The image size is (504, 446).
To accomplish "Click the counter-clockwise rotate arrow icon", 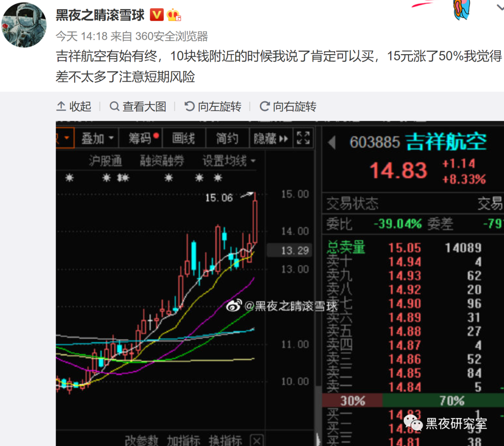I will pos(189,106).
